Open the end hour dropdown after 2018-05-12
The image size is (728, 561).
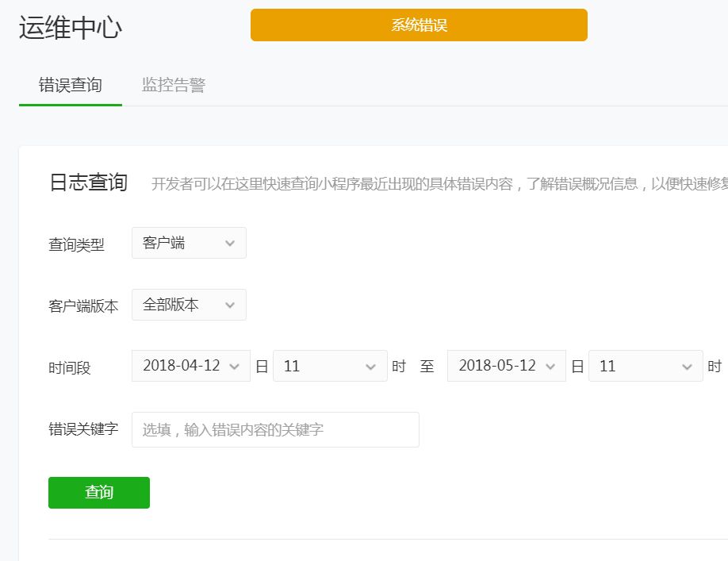point(646,366)
